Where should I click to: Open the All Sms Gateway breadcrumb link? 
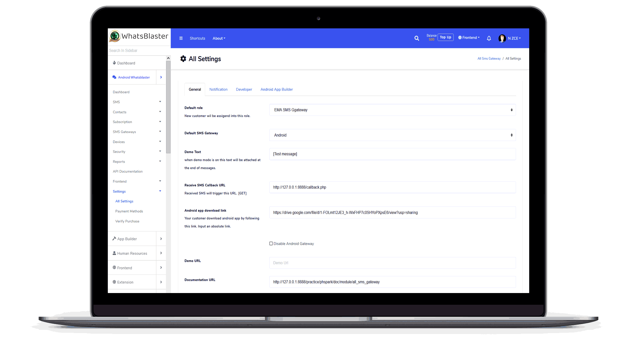point(489,59)
